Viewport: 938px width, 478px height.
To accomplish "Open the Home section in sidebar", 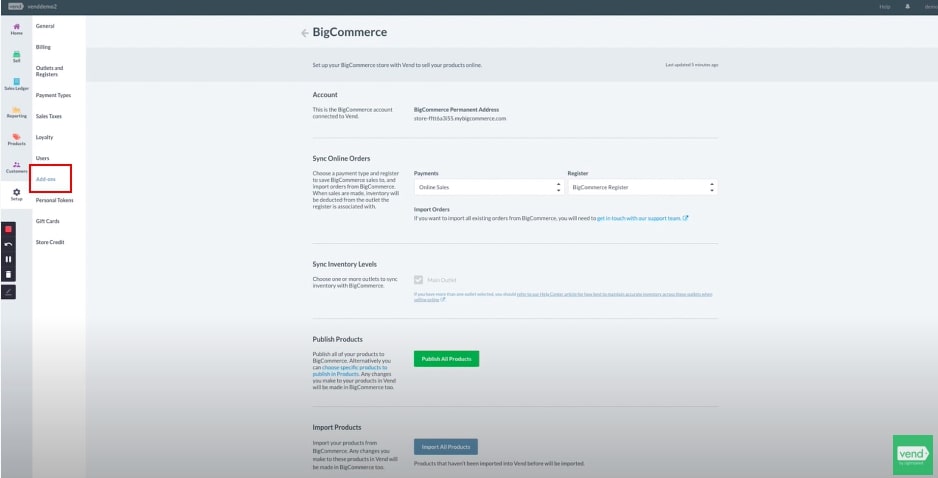I will [x=16, y=28].
